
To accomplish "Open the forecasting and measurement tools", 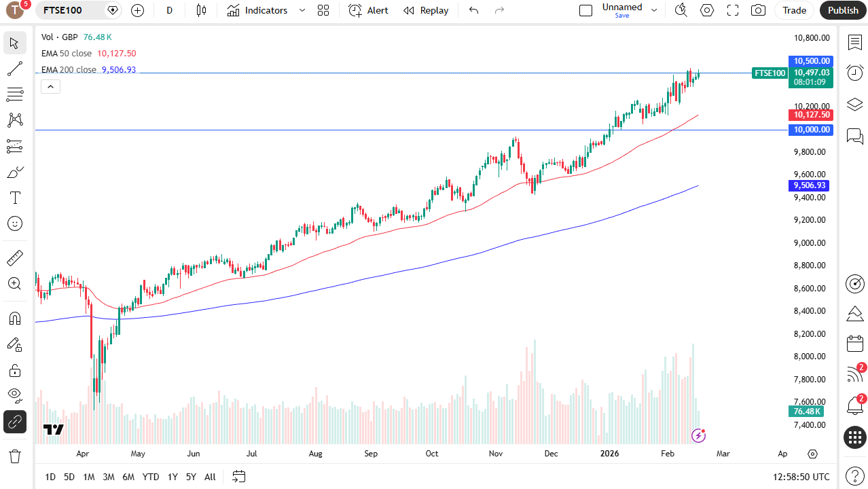I will 14,146.
